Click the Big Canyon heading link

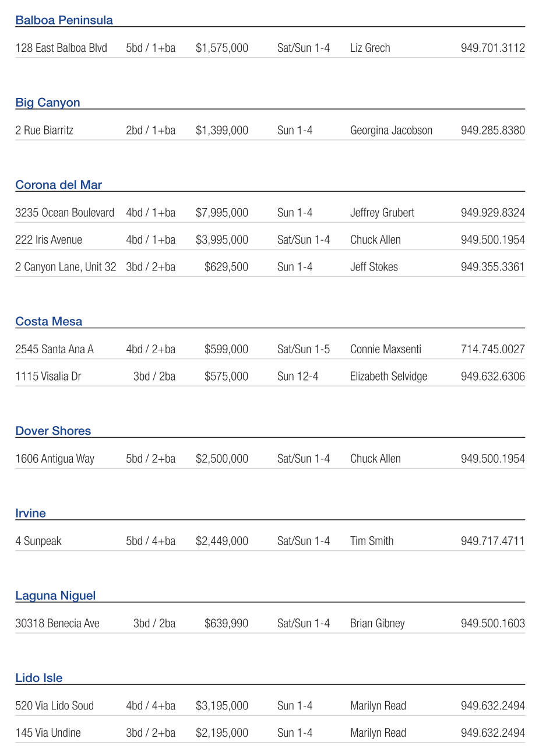[x=48, y=103]
